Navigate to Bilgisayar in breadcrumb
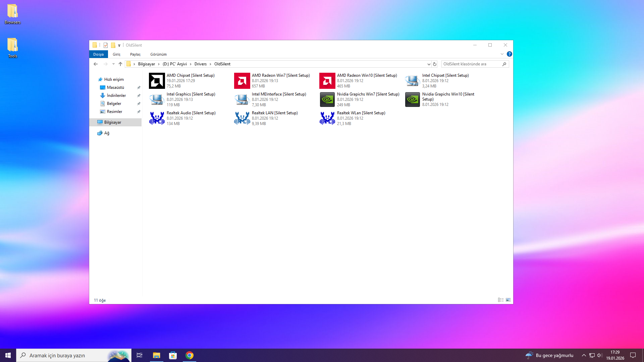This screenshot has height=362, width=644. click(x=147, y=64)
